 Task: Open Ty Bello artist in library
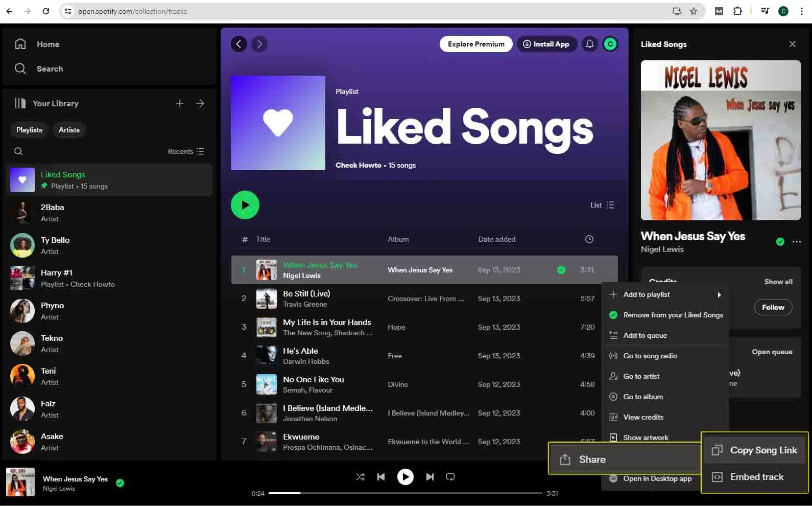(109, 245)
